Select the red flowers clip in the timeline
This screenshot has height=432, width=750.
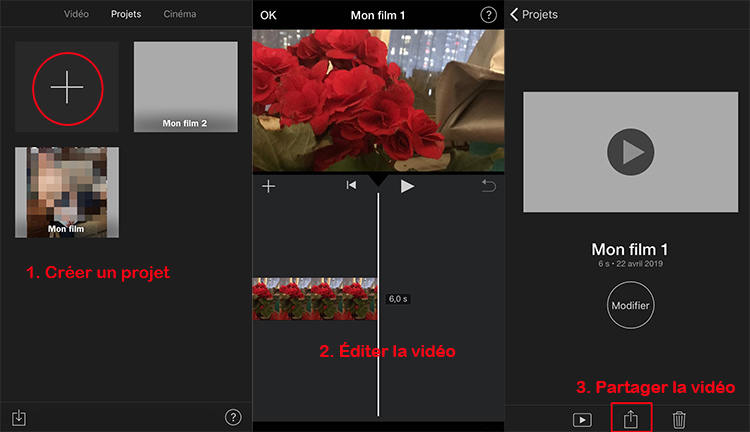click(315, 299)
